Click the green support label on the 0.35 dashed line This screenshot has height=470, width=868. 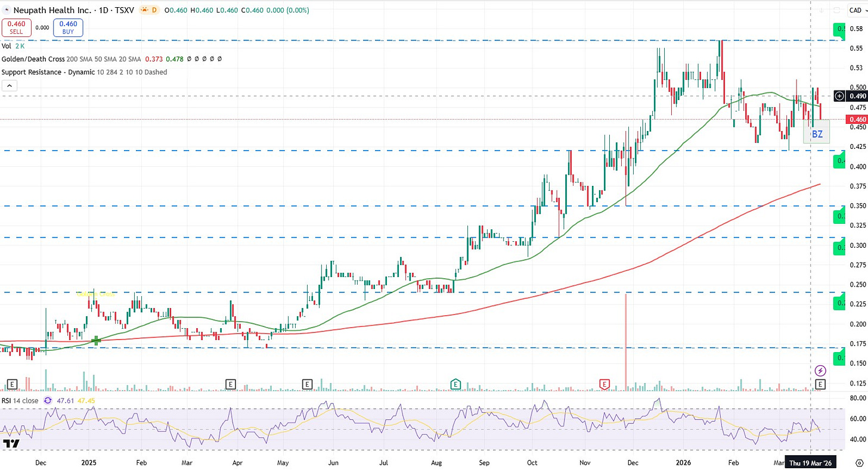point(839,215)
